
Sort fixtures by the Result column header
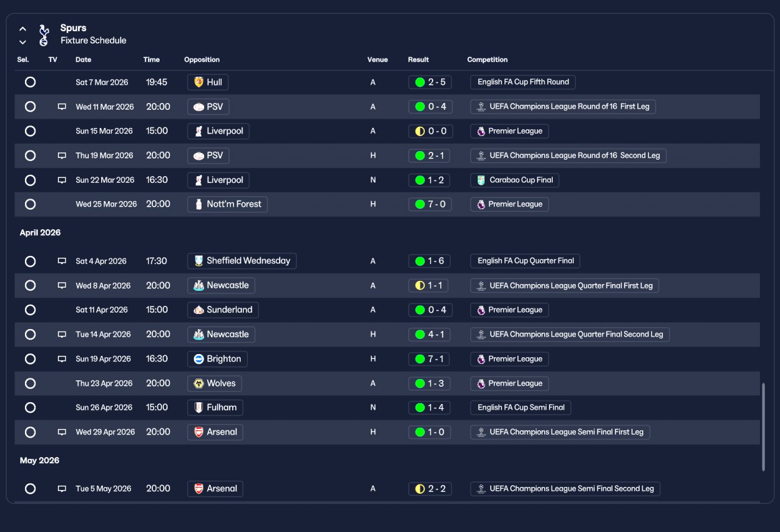[x=419, y=60]
